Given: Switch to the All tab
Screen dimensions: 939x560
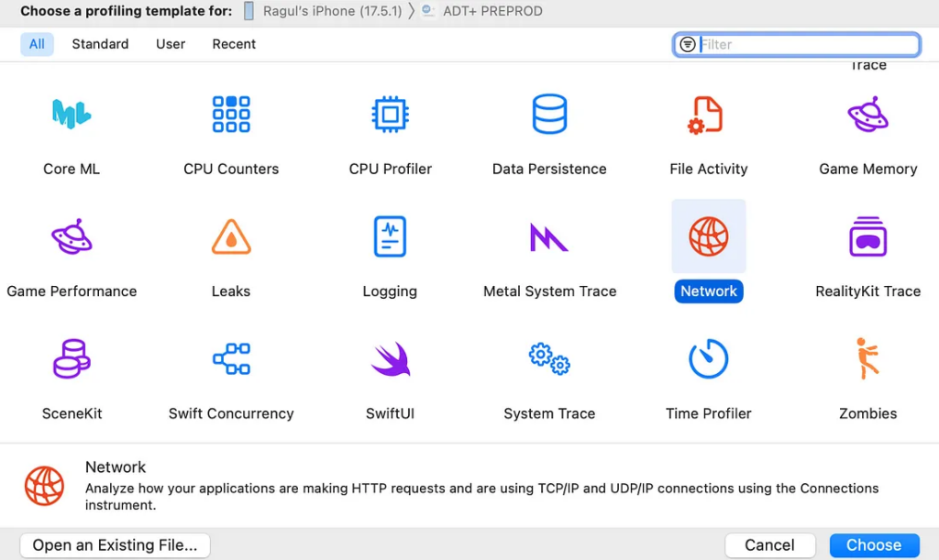Looking at the screenshot, I should point(37,44).
